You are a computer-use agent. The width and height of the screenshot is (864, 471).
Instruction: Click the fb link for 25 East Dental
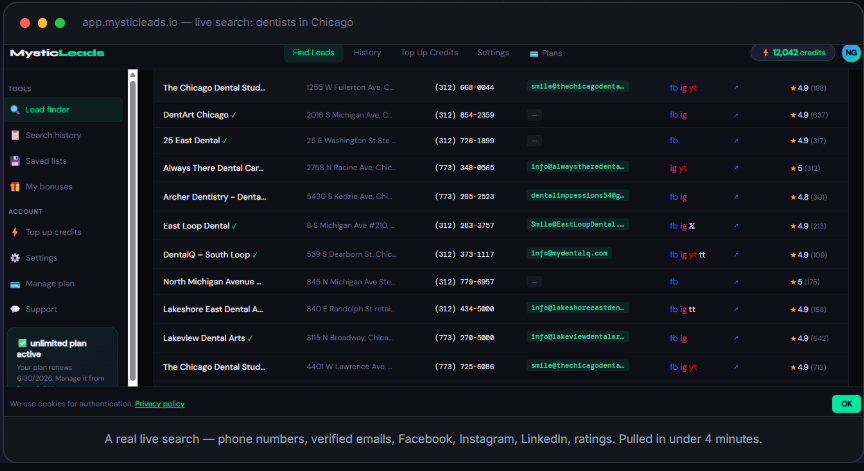(x=673, y=140)
